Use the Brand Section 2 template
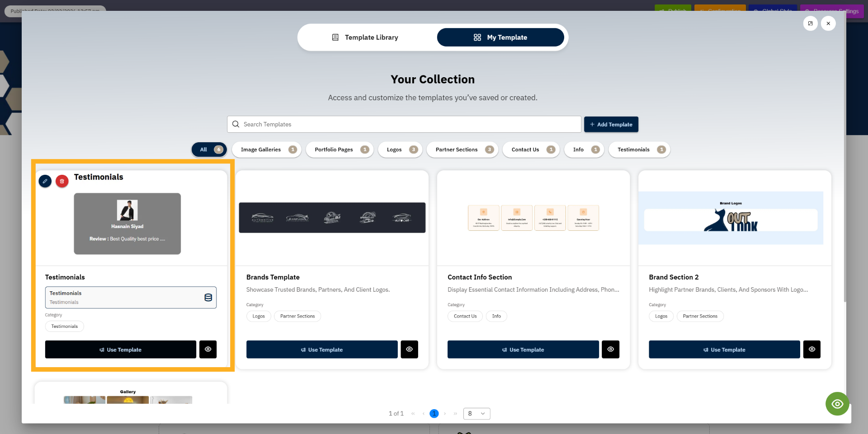The height and width of the screenshot is (434, 868). click(x=724, y=350)
